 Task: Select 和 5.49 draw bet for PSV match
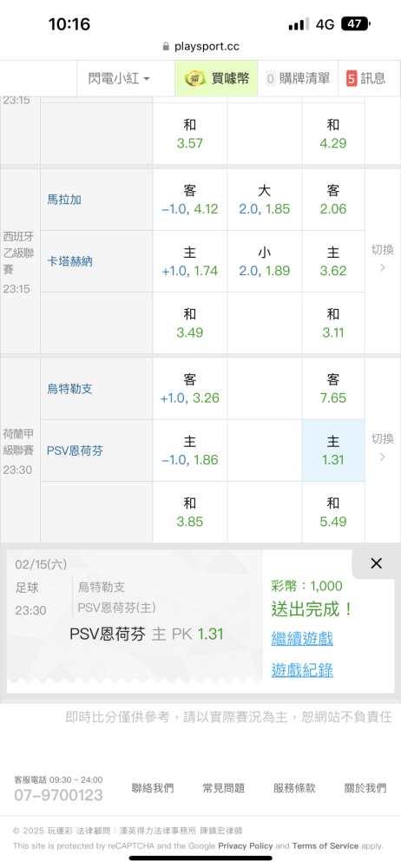(333, 512)
